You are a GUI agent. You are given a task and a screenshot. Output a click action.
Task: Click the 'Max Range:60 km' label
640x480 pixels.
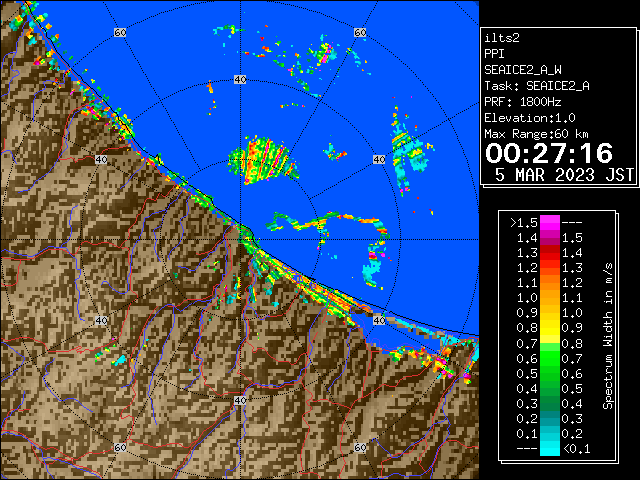coord(536,134)
